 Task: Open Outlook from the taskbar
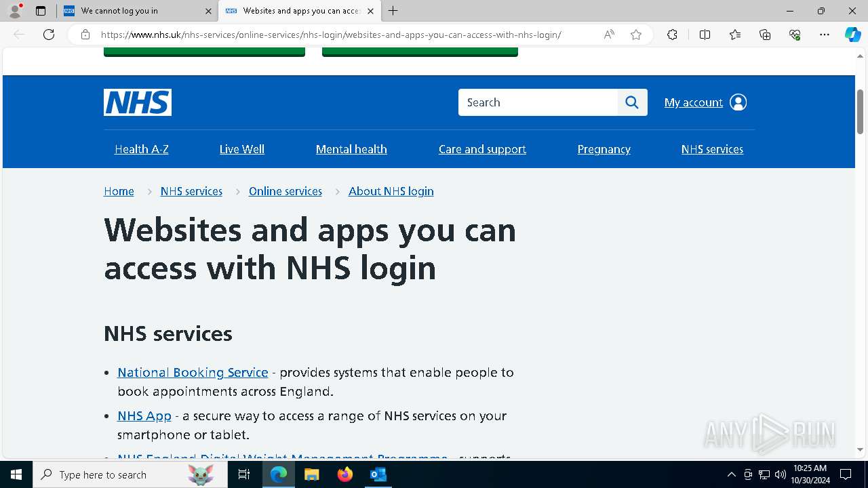[x=378, y=474]
